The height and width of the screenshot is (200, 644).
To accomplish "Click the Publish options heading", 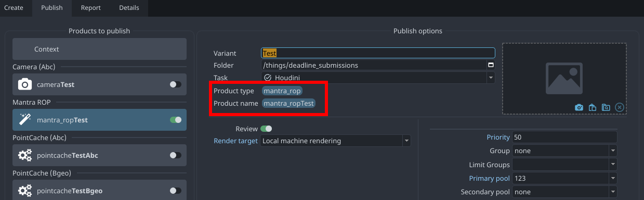I will click(418, 31).
